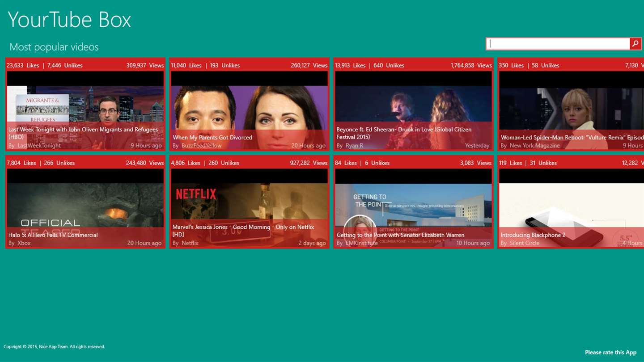Click the '350 Likes' count
644x362 pixels.
pos(511,65)
